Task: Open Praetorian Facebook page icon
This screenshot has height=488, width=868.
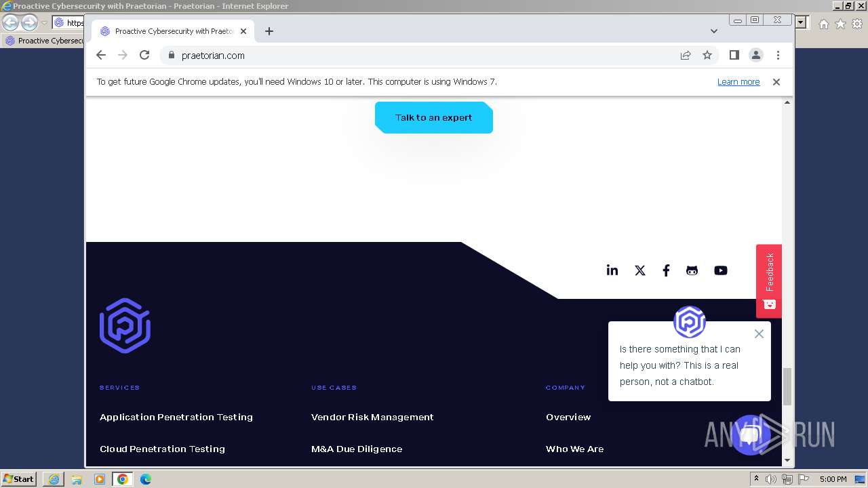Action: click(x=666, y=270)
